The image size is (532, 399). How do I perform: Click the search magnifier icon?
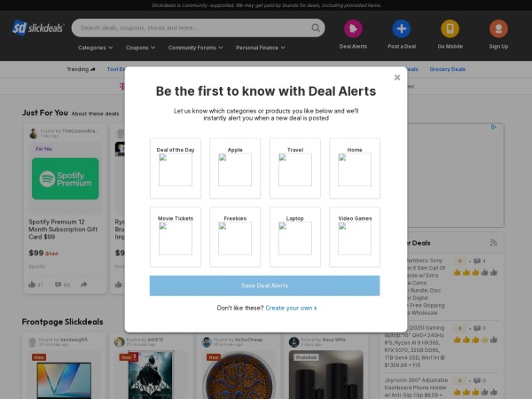[316, 27]
